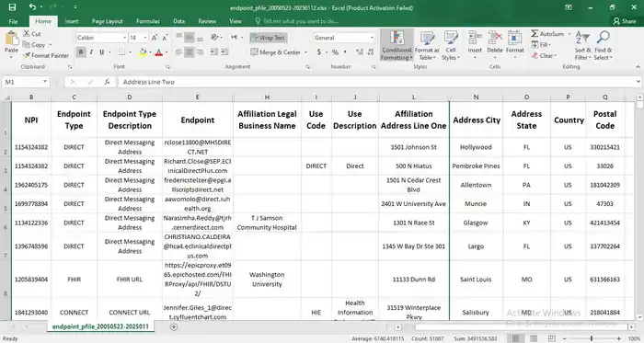Collapse the ribbon with chevron
The height and width of the screenshot is (343, 644).
tap(638, 66)
